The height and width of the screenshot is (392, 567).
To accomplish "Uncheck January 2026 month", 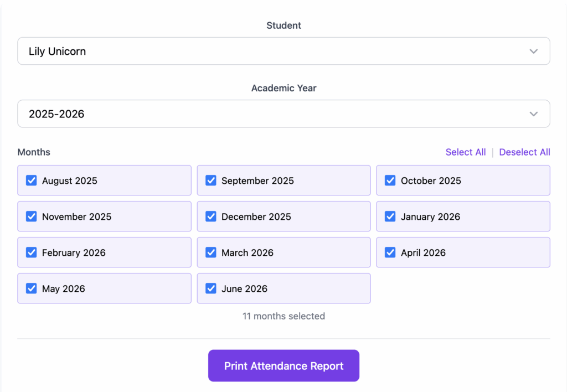I will (x=390, y=216).
